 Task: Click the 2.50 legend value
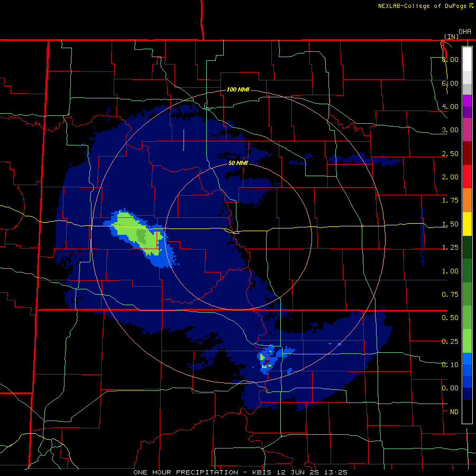coord(450,153)
